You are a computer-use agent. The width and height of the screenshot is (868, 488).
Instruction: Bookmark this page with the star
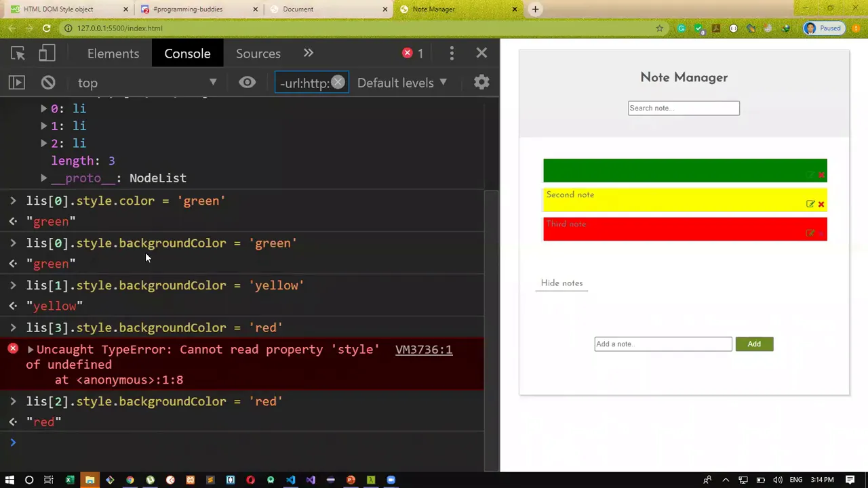point(659,28)
